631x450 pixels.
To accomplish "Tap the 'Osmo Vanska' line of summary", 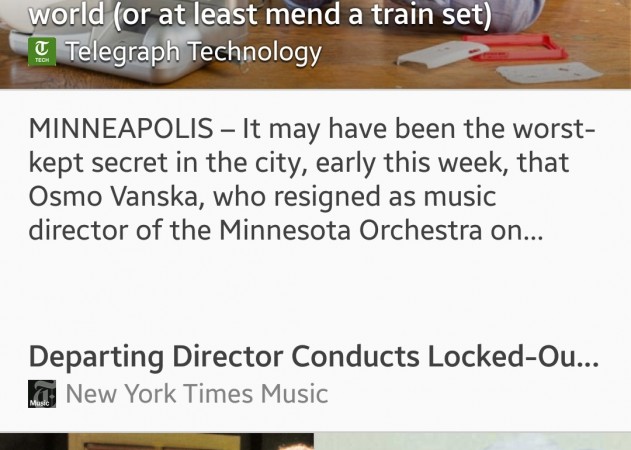I will [x=262, y=197].
